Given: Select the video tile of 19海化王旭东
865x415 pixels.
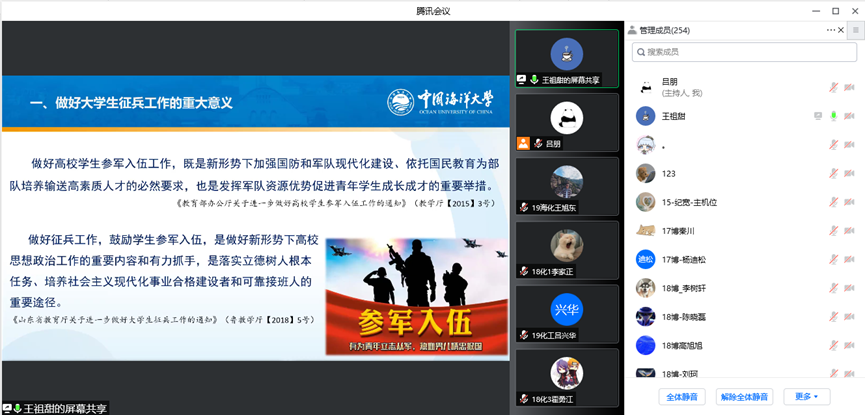Looking at the screenshot, I should tap(567, 187).
